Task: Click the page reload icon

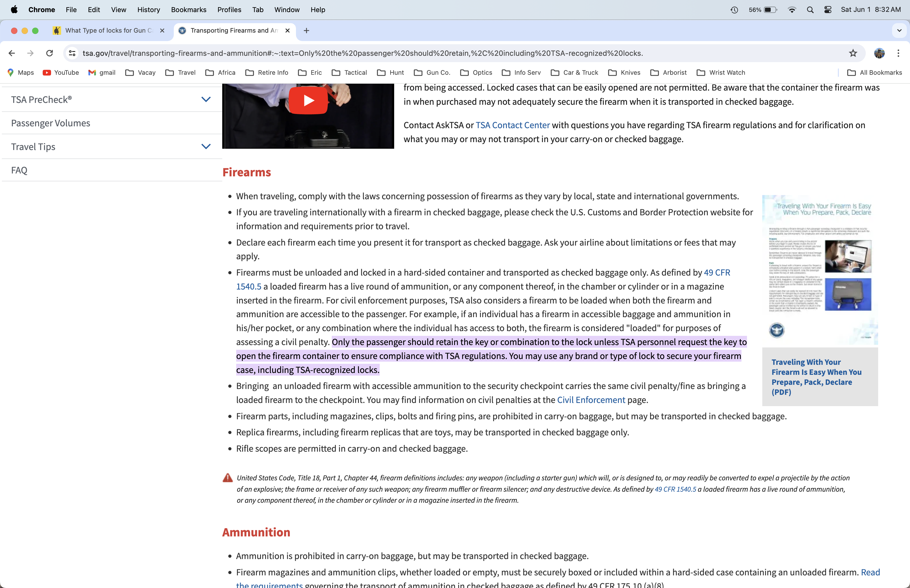Action: (49, 53)
